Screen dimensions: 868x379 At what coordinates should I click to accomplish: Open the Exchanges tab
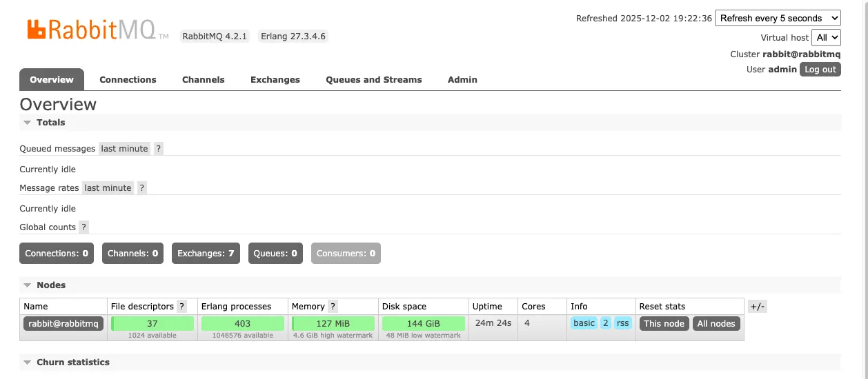tap(275, 80)
